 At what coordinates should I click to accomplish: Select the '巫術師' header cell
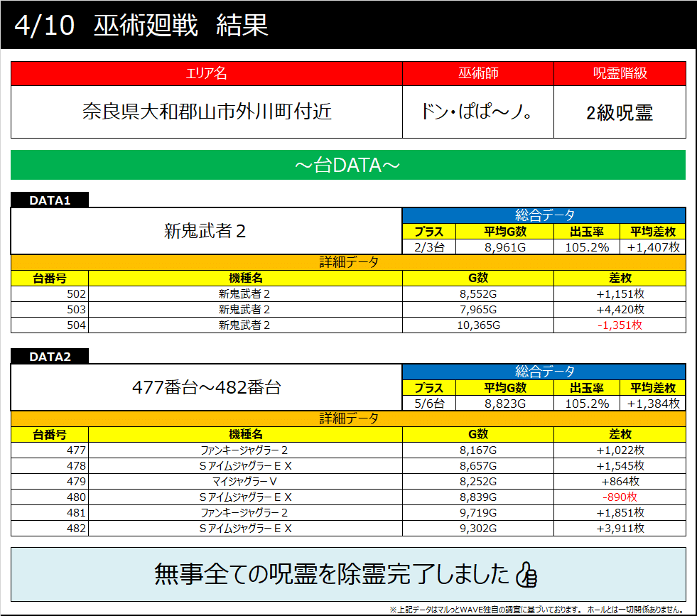[x=478, y=73]
